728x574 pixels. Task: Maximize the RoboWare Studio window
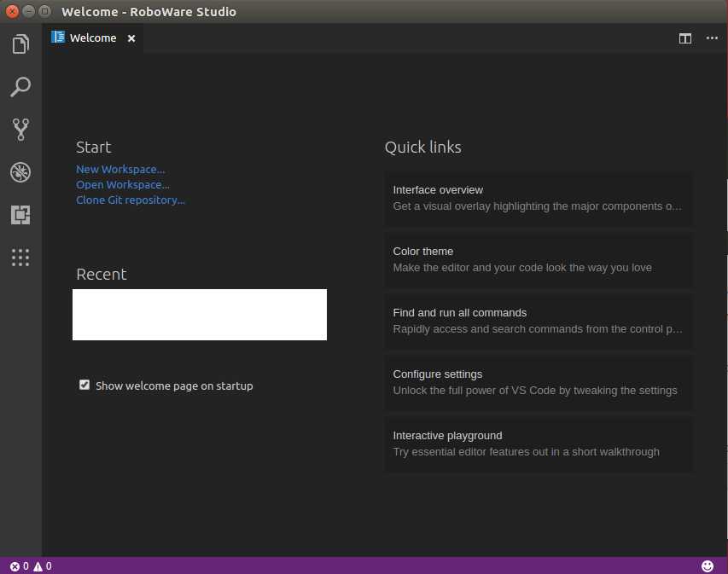[x=44, y=11]
